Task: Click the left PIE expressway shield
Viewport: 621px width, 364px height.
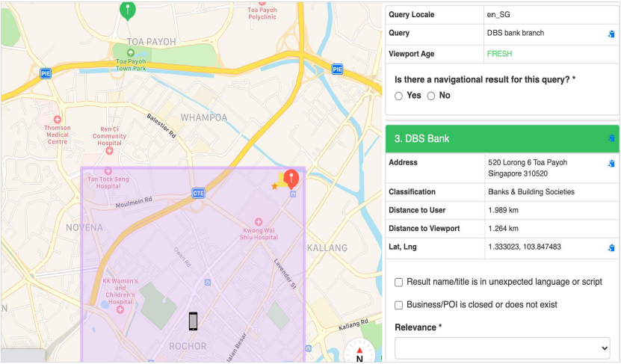Action: pyautogui.click(x=46, y=73)
